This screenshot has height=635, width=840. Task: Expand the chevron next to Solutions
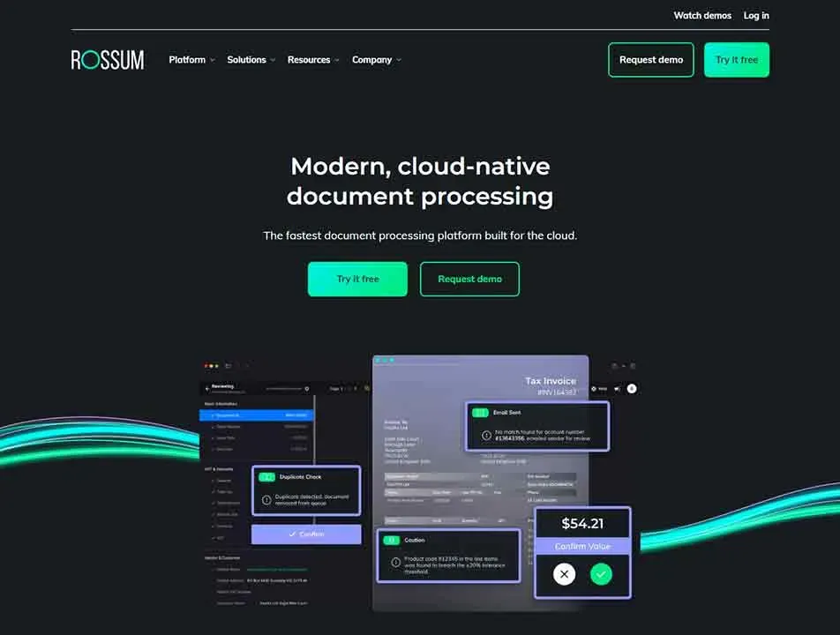coord(273,60)
